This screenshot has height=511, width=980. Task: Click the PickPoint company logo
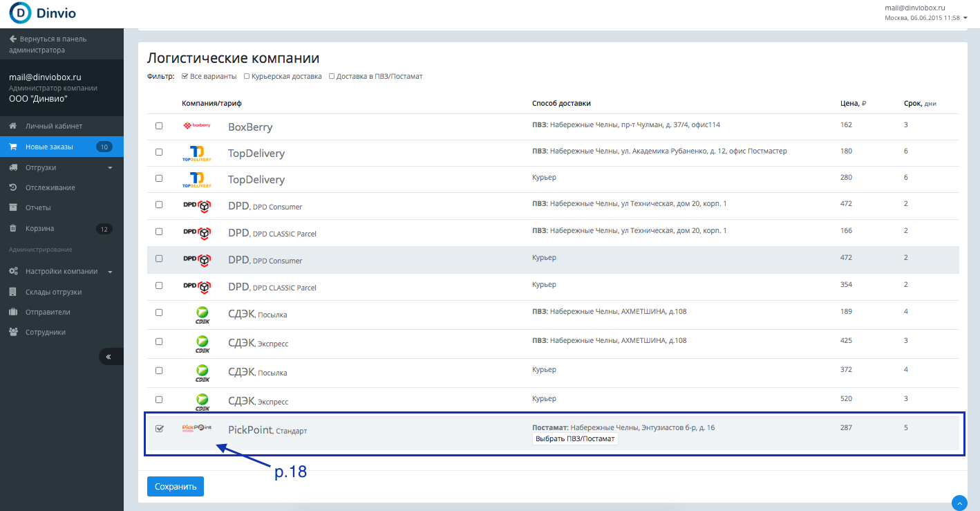tap(196, 429)
